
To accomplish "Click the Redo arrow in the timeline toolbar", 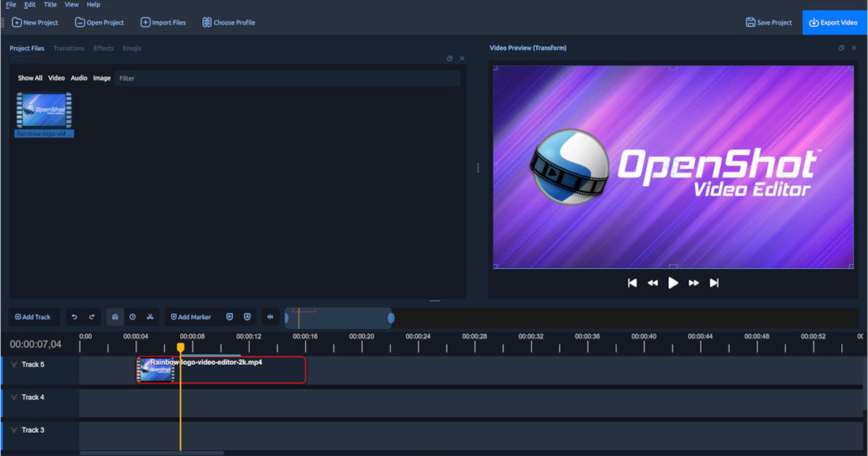I will [x=92, y=317].
